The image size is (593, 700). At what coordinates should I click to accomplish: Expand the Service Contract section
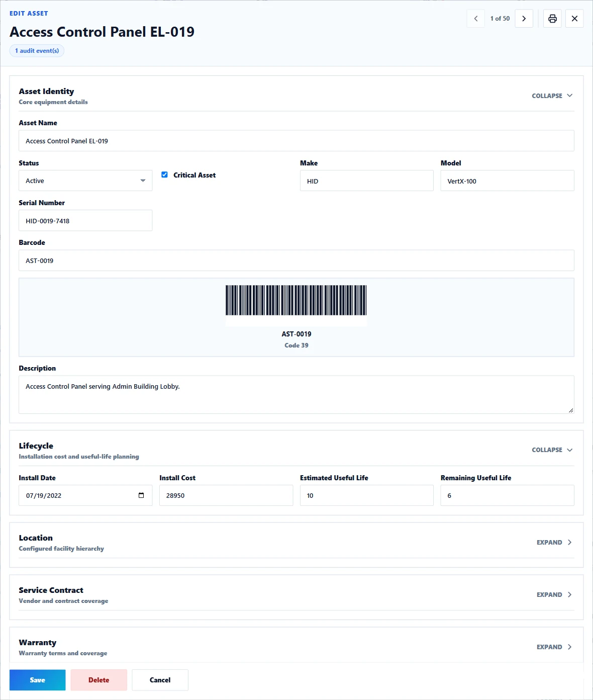(x=554, y=595)
